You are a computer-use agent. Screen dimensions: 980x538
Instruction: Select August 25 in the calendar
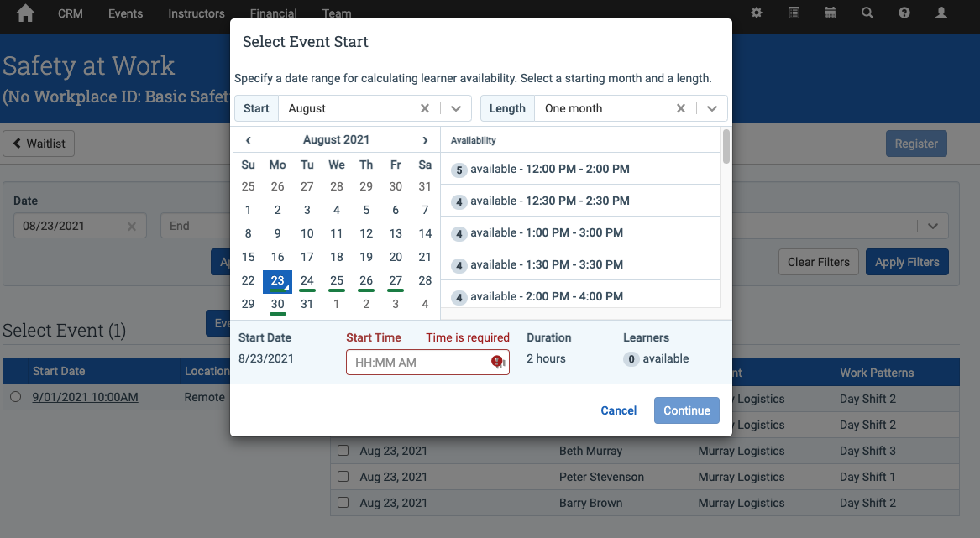336,280
